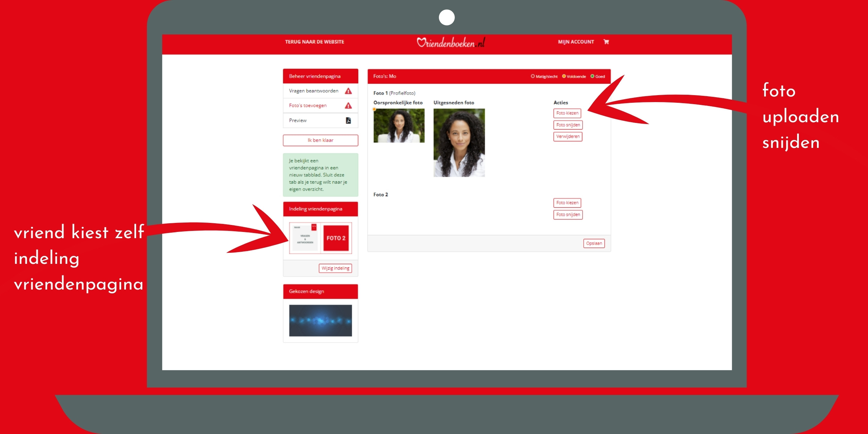Viewport: 868px width, 434px height.
Task: Click the Beheer vriendenpagina header
Action: point(320,76)
